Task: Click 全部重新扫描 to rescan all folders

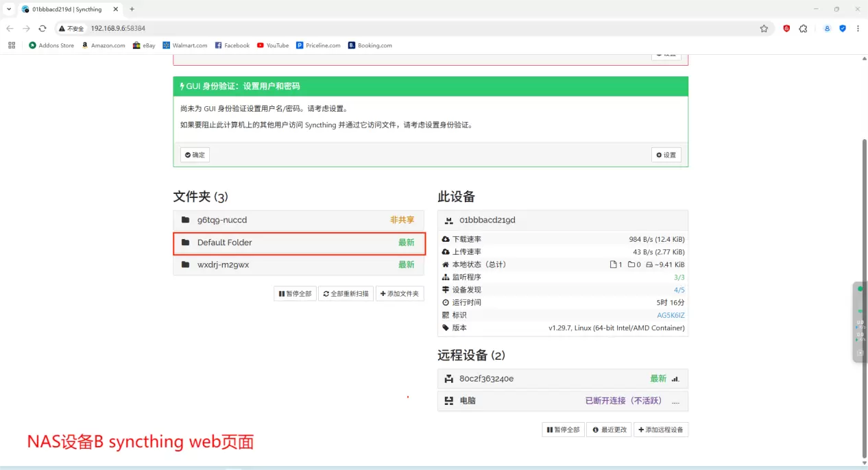Action: tap(346, 294)
